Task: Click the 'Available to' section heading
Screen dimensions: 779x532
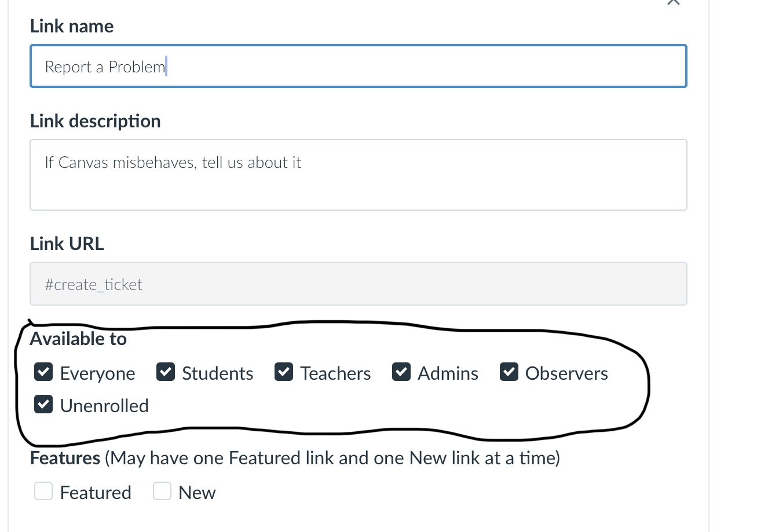Action: click(78, 339)
